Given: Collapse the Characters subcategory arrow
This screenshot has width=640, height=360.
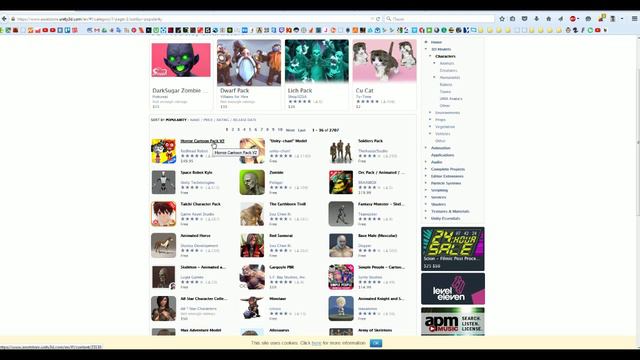Looking at the screenshot, I should point(430,56).
